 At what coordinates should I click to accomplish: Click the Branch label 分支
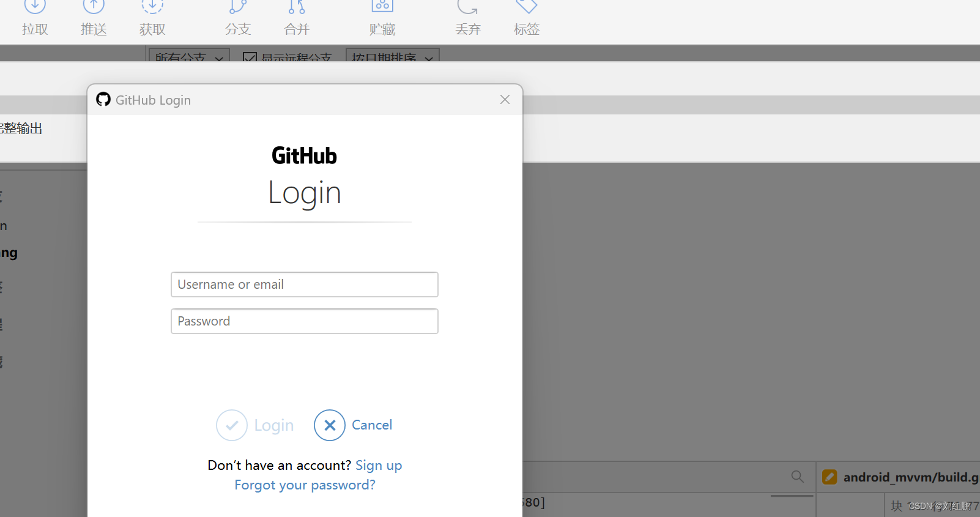[x=238, y=29]
